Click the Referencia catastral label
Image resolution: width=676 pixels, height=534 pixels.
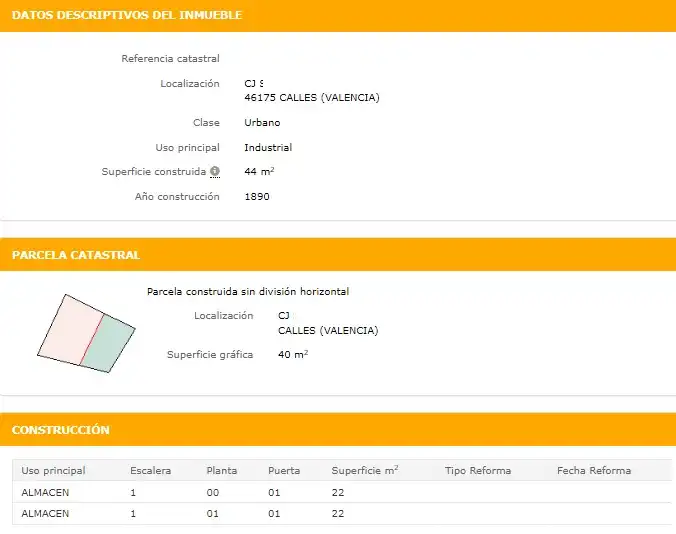170,59
